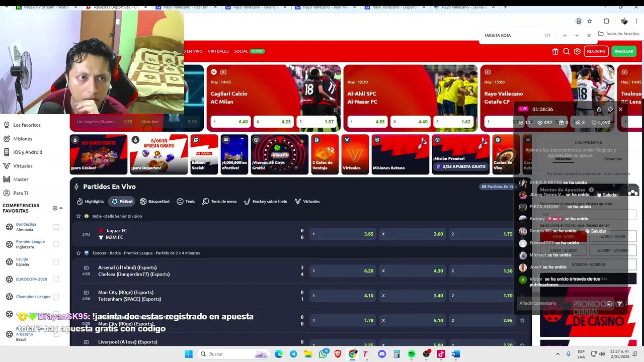The width and height of the screenshot is (644, 362).
Task: Go to next find-in-page match
Action: 577,36
